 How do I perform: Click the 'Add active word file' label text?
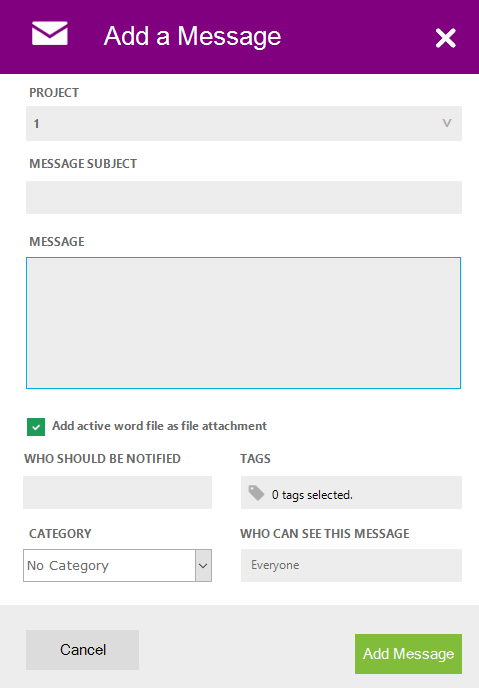[159, 426]
